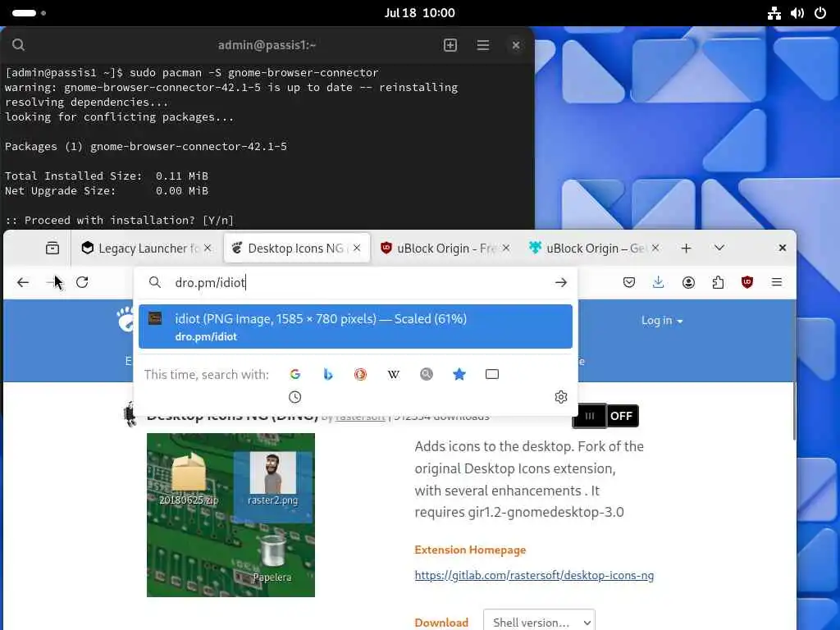The image size is (840, 630).
Task: Toggle the extension OFF switch
Action: (x=606, y=416)
